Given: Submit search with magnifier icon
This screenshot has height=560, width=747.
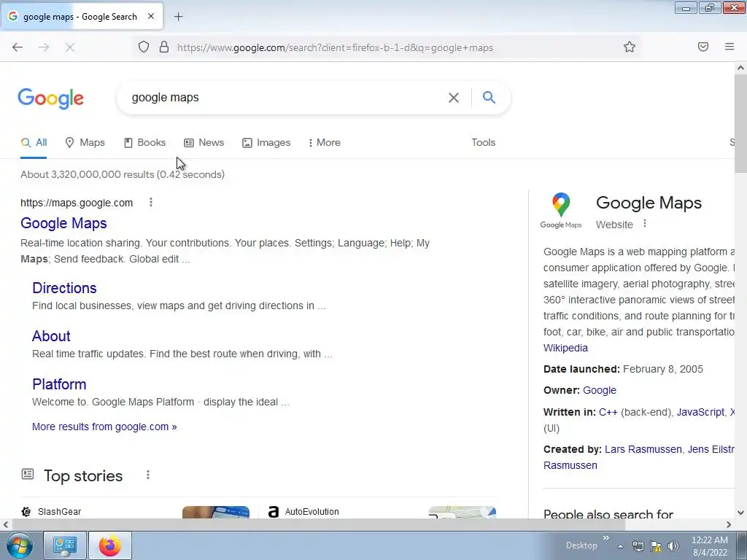Looking at the screenshot, I should point(489,97).
